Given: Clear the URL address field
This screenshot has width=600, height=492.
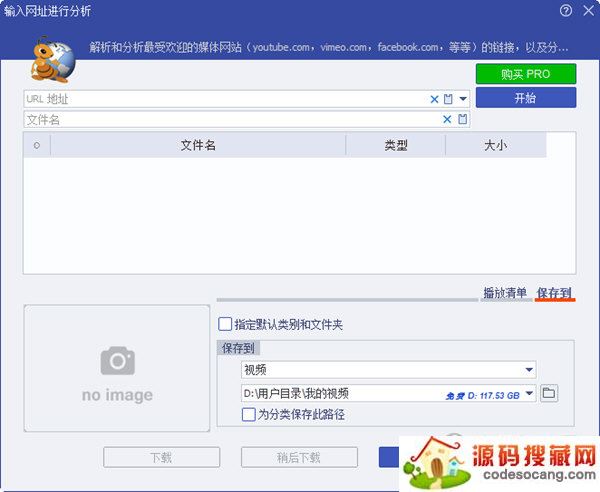Looking at the screenshot, I should [434, 99].
